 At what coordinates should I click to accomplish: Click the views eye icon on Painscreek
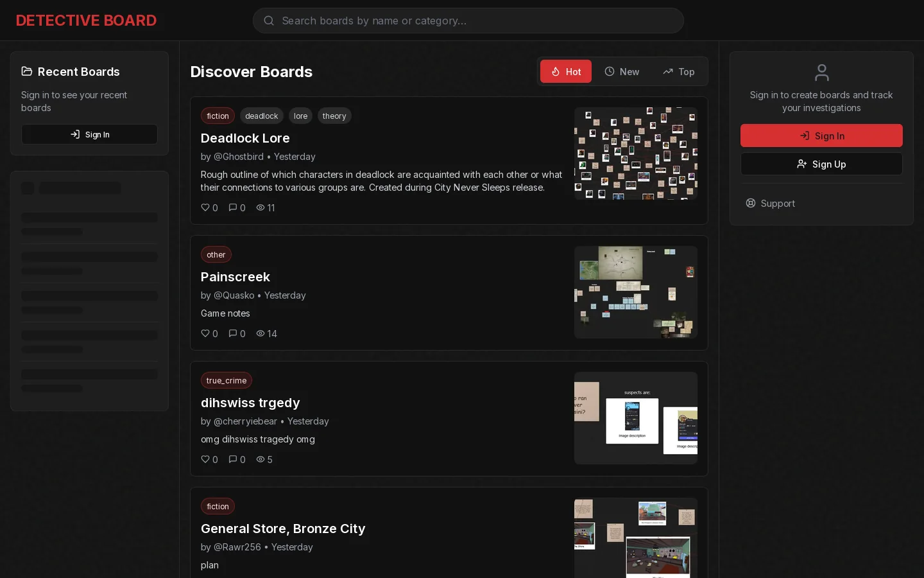261,333
